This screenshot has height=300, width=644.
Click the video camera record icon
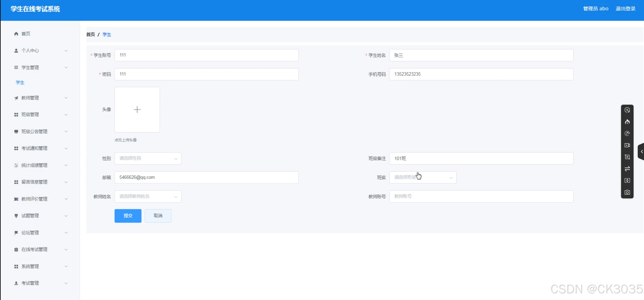tap(627, 145)
